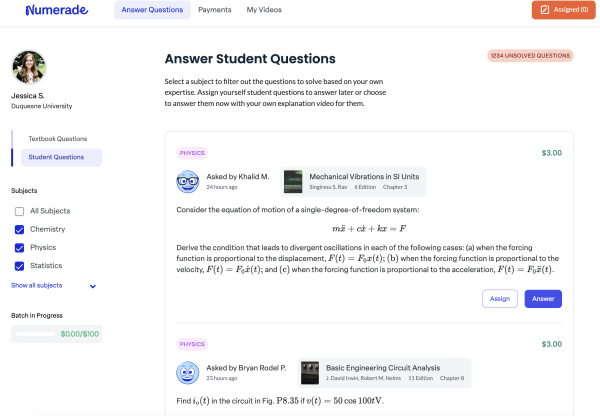Go to My Videos tab
The image size is (600, 416).
tap(264, 10)
